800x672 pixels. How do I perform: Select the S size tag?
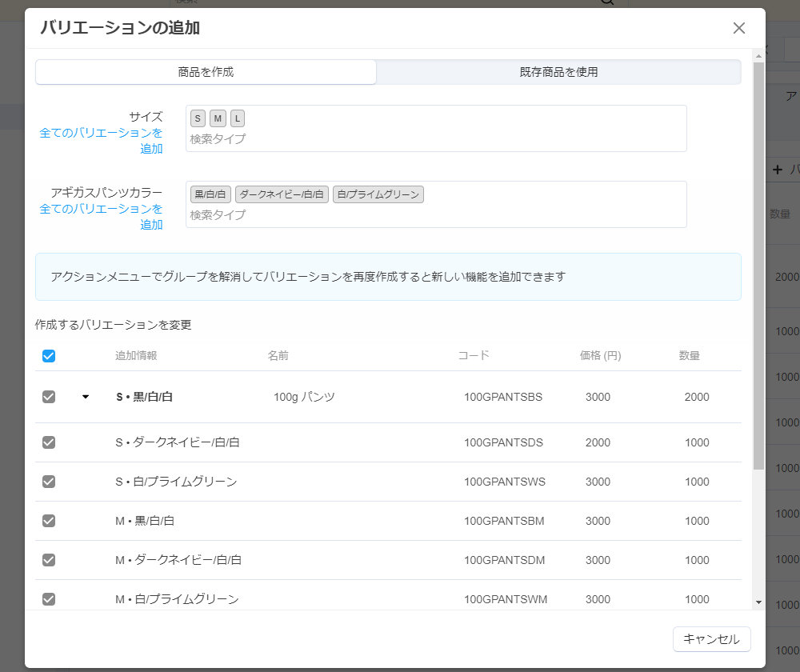pos(198,118)
